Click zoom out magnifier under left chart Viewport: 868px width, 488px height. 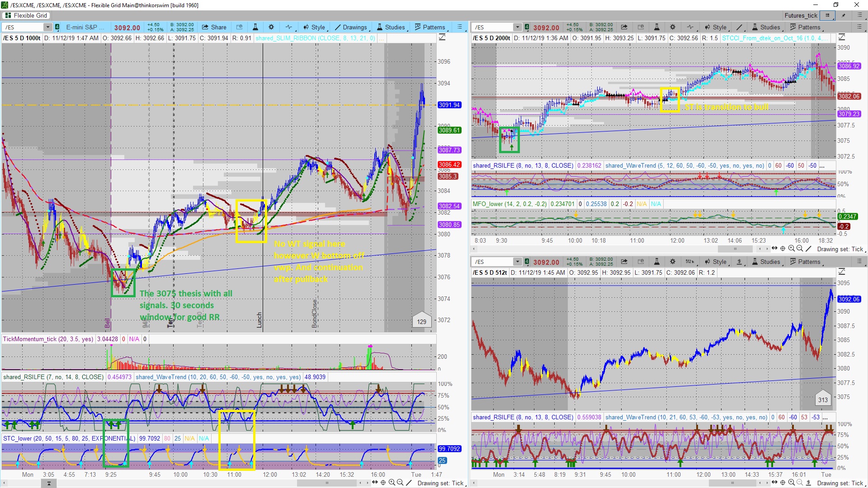pyautogui.click(x=400, y=483)
